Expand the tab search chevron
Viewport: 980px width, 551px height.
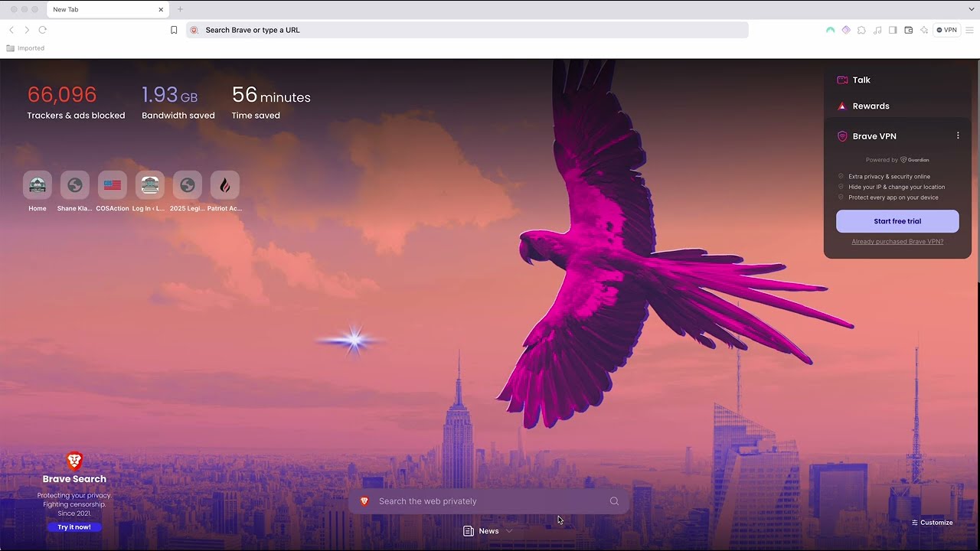972,9
